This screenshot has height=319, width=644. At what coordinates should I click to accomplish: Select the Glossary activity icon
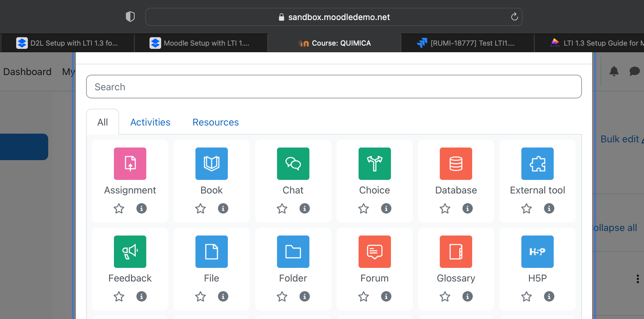[x=456, y=252]
